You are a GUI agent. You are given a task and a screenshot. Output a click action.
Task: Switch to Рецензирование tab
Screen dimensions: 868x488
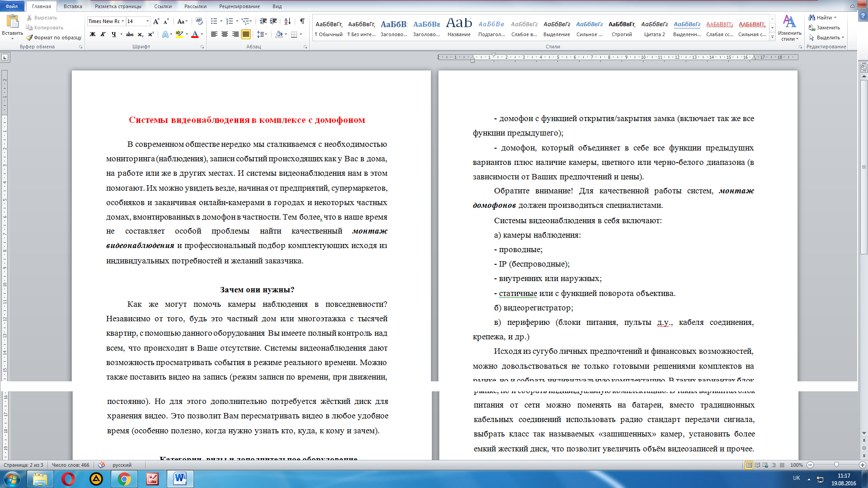239,6
